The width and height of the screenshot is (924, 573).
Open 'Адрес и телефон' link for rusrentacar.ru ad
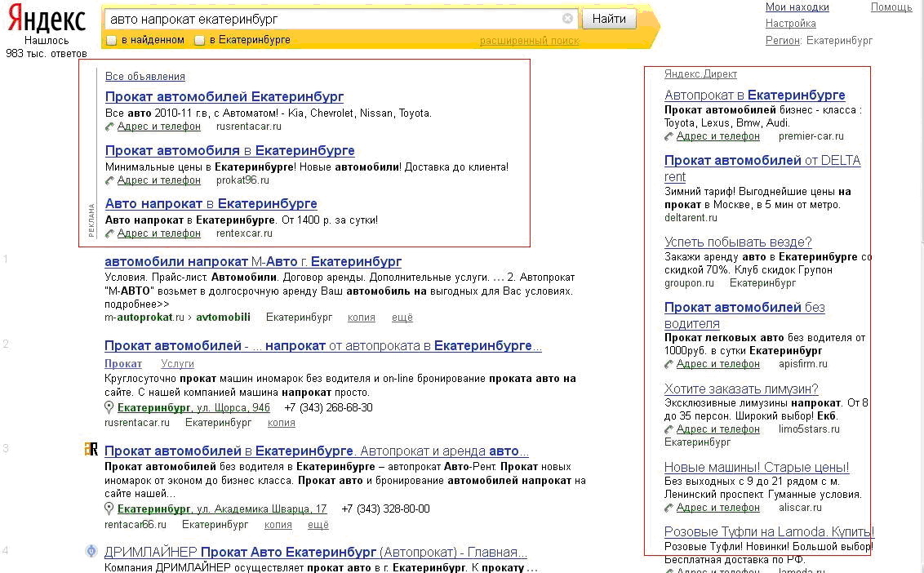pos(158,127)
